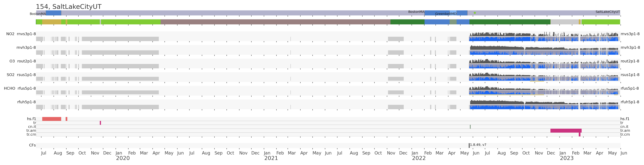Click the large red hs.f1 bar
644x165 pixels.
[x=51, y=119]
